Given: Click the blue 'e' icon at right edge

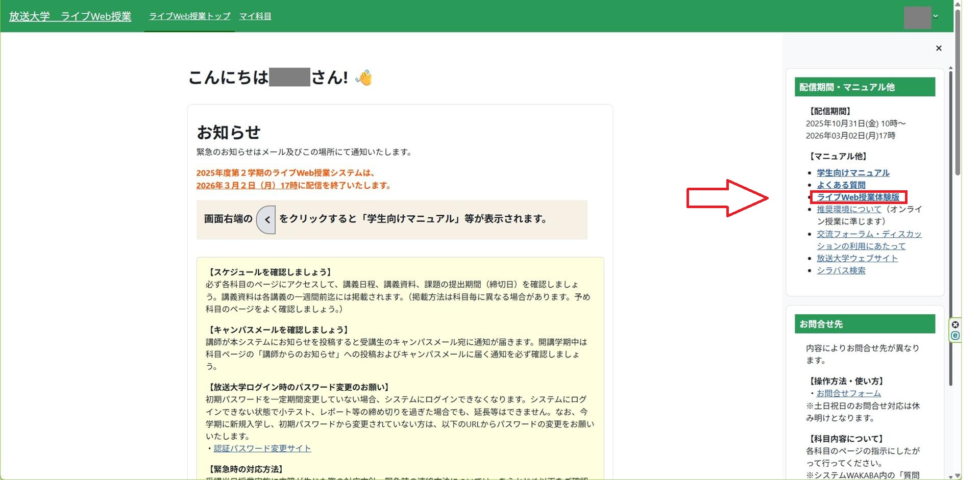Looking at the screenshot, I should click(x=955, y=336).
